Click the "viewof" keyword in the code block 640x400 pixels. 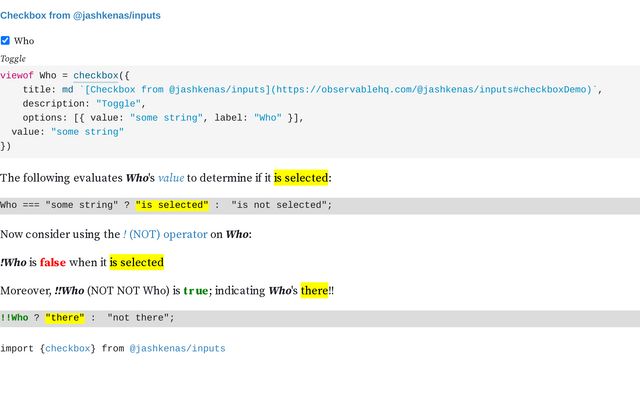tap(16, 75)
